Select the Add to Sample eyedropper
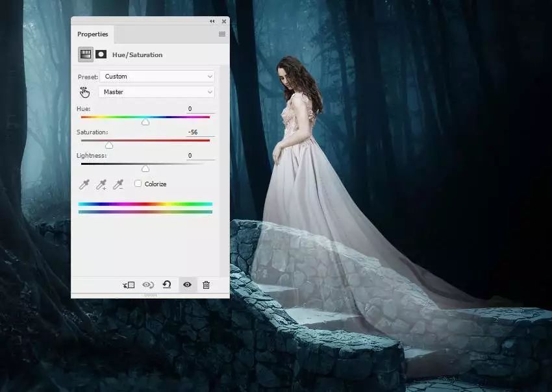552x392 pixels. pos(101,184)
